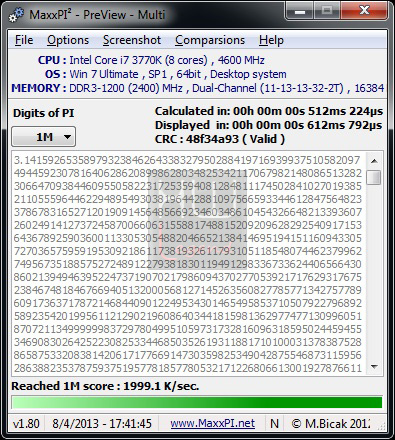395x440 pixels.
Task: Click inside the PI digits text area
Action: coord(188,263)
